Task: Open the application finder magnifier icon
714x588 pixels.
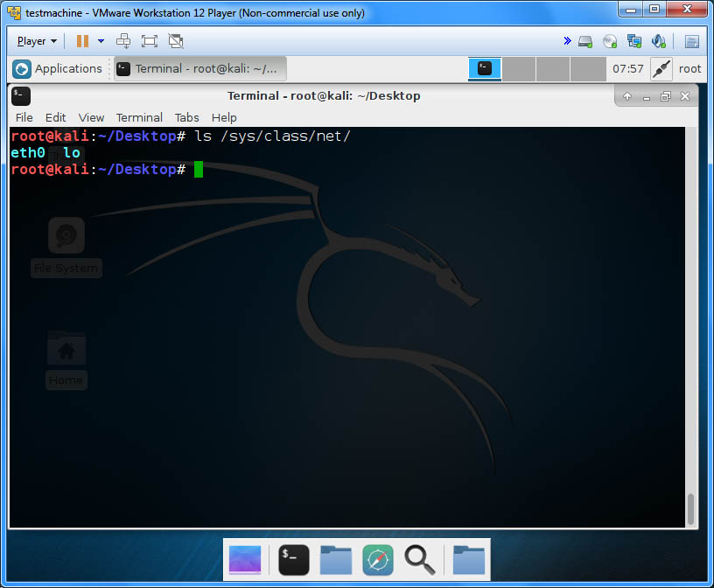Action: 420,560
